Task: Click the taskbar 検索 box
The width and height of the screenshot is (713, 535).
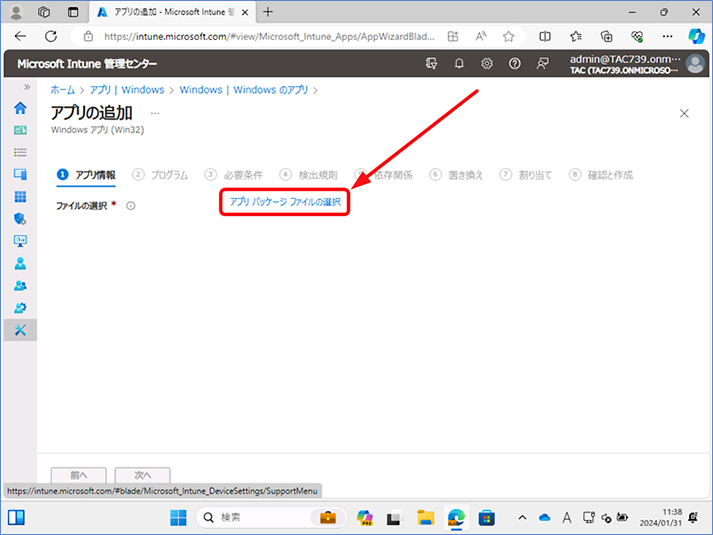Action: point(271,517)
